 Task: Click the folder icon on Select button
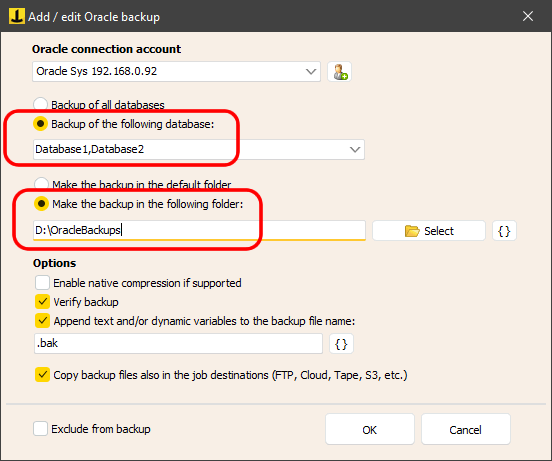[412, 231]
